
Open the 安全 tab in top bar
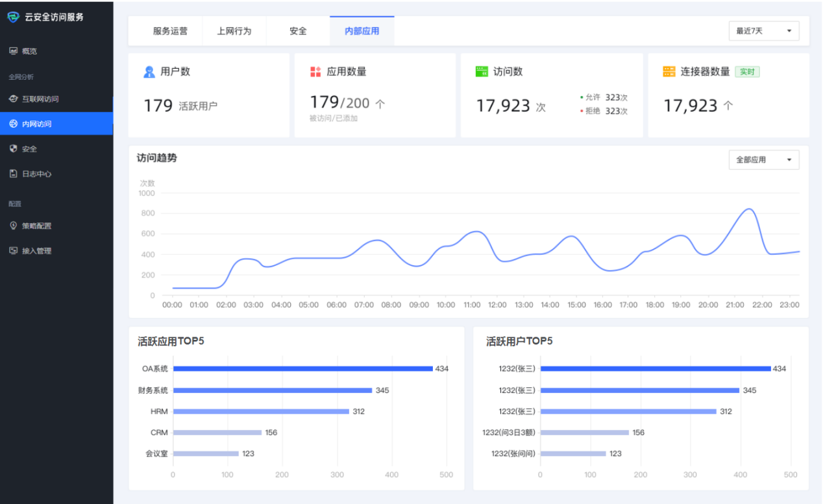[x=298, y=31]
